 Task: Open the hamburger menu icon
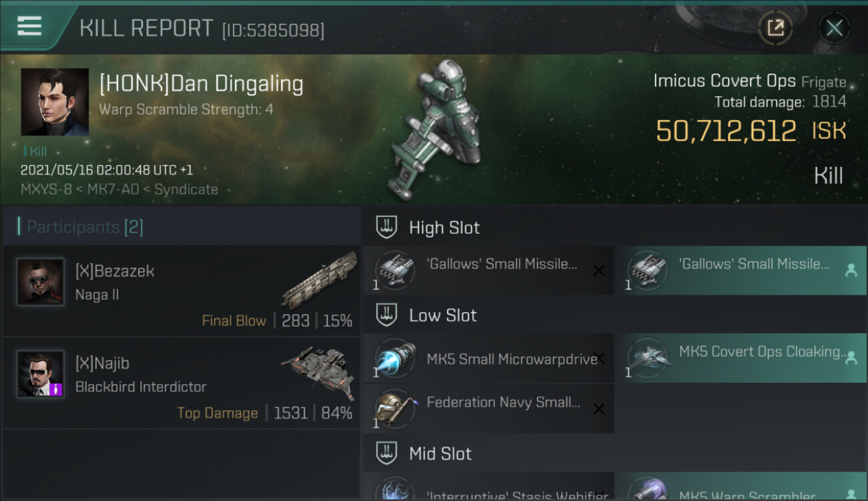pyautogui.click(x=29, y=27)
